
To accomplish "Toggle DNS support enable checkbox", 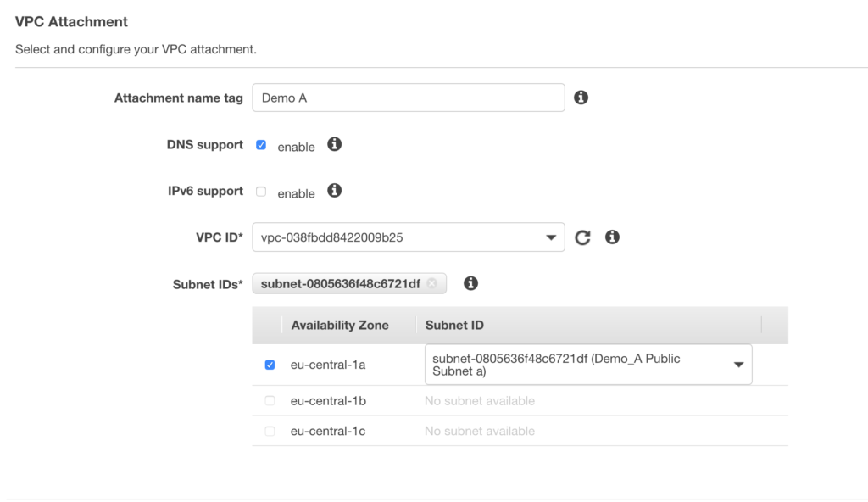I will (261, 145).
